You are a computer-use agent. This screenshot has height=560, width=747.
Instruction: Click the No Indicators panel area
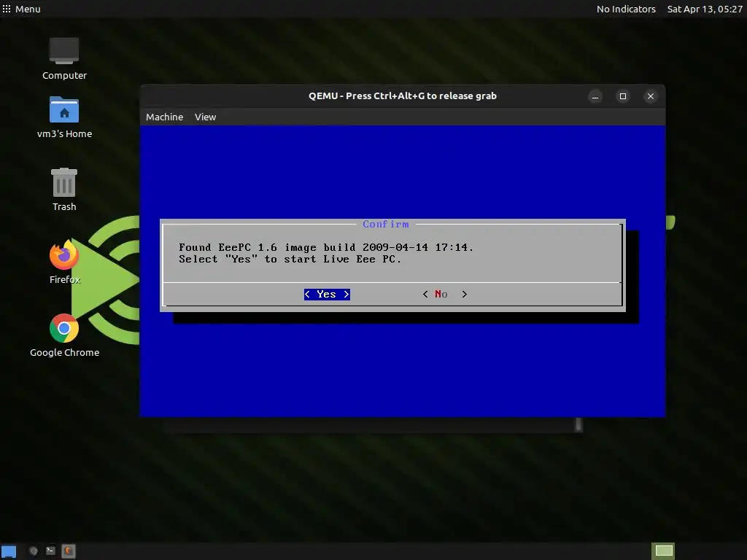(x=626, y=9)
